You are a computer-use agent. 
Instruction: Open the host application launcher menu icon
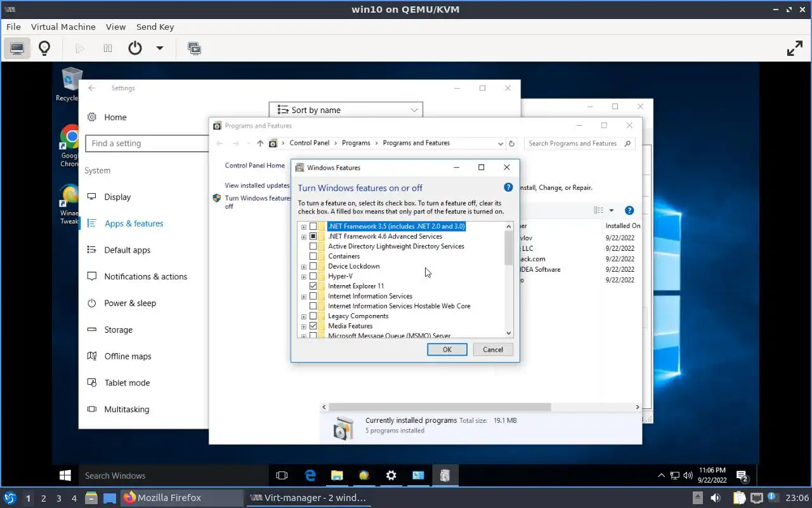click(x=10, y=498)
